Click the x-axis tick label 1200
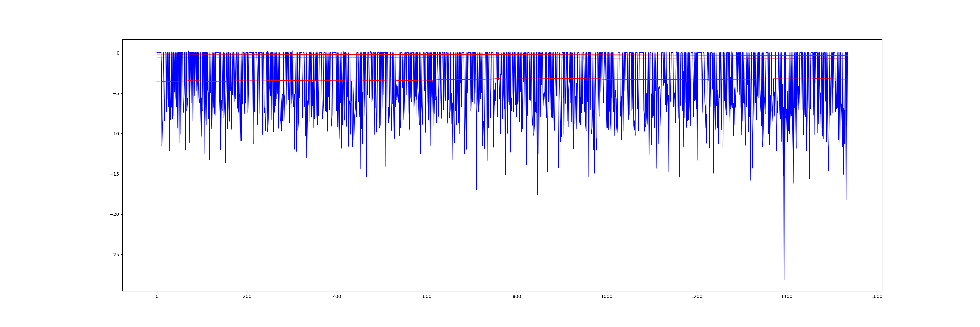 tap(697, 297)
